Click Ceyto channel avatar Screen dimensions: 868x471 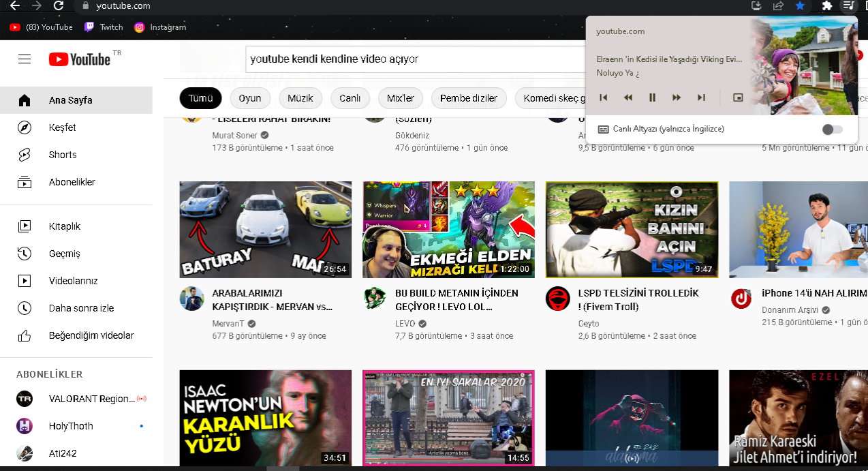tap(558, 299)
